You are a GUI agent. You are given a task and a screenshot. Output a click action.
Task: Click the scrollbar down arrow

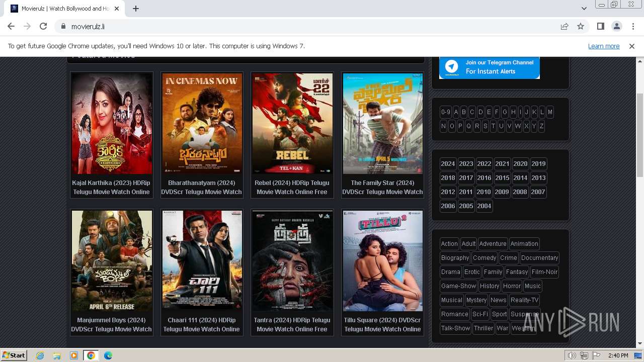(640, 344)
